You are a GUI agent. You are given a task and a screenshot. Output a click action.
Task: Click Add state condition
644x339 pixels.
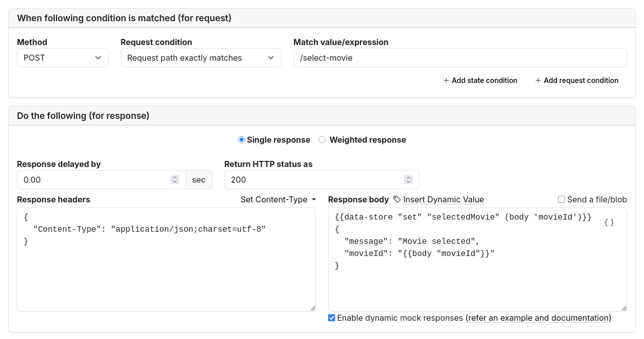(480, 80)
